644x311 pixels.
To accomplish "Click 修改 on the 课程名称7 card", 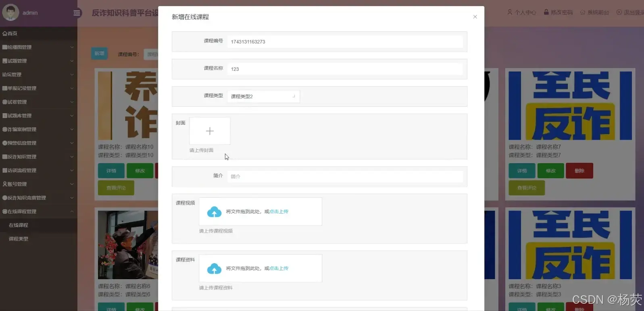I will (550, 171).
